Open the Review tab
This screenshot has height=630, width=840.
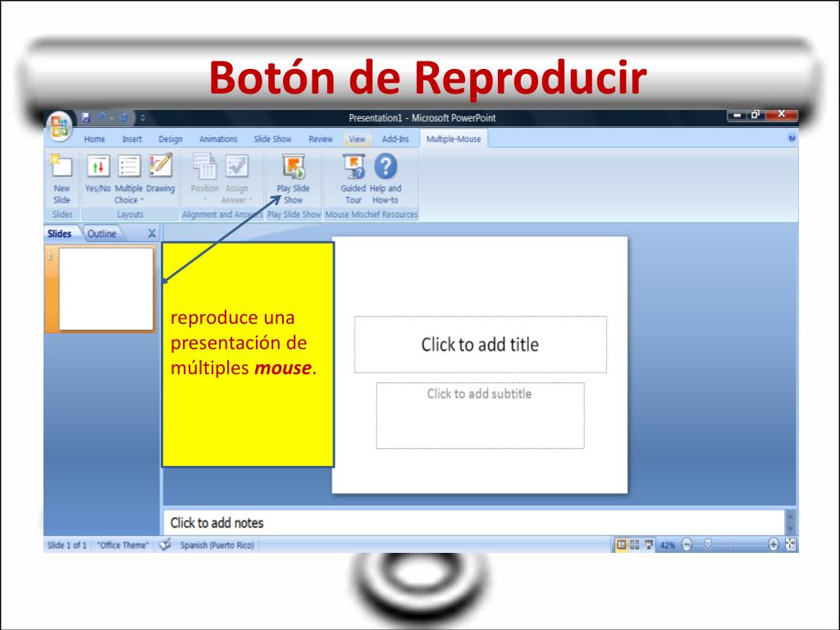[321, 139]
